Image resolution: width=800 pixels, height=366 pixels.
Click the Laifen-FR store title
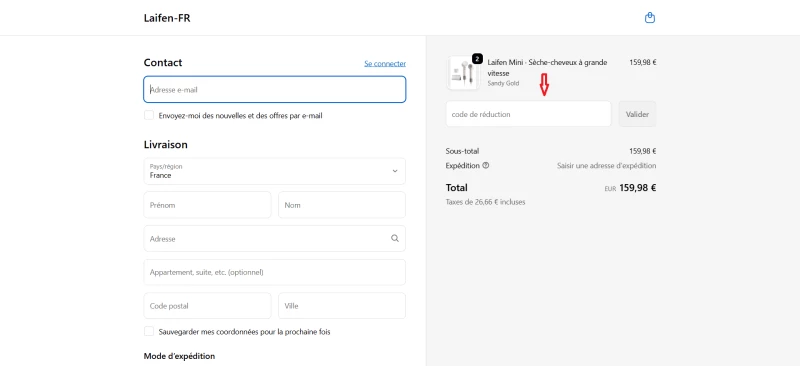pyautogui.click(x=167, y=18)
